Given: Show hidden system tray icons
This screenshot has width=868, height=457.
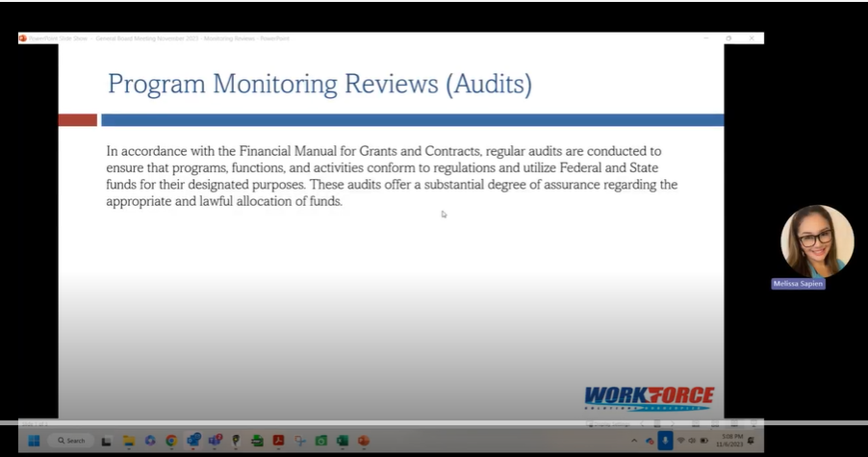Looking at the screenshot, I should [x=634, y=441].
